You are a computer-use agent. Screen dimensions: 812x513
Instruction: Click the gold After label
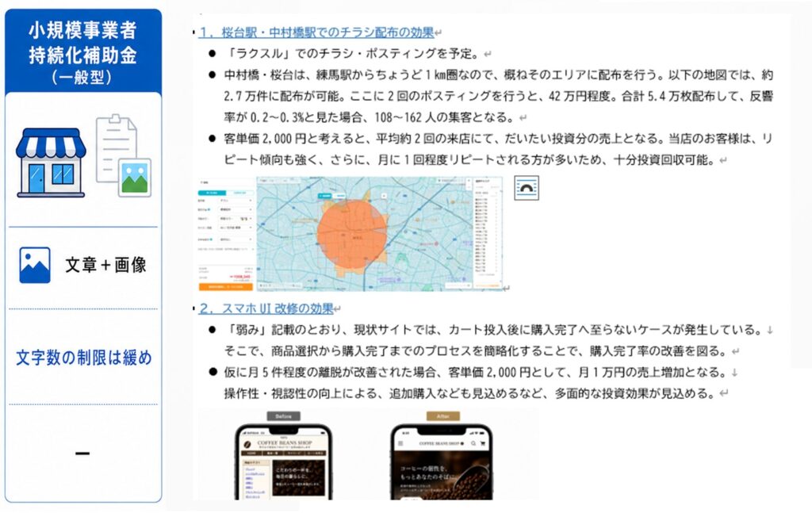442,416
